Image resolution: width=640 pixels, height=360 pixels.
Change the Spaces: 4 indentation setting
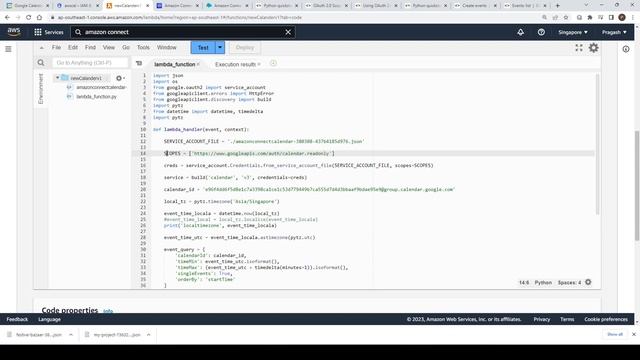tap(569, 282)
